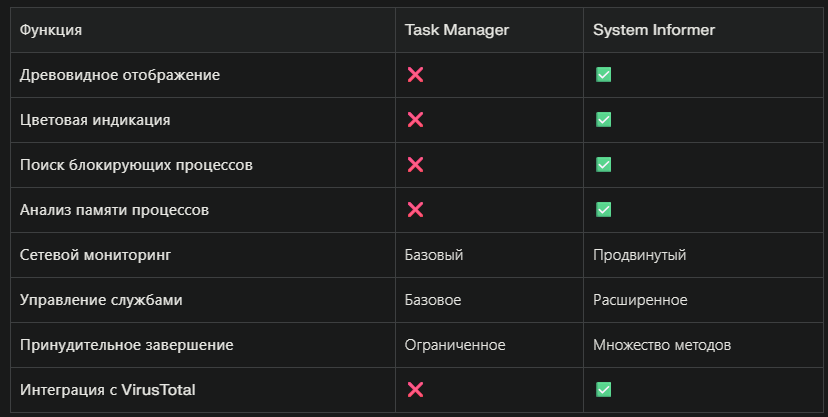This screenshot has width=828, height=417.
Task: Click red cross for Цветовая индикация row
Action: tap(415, 120)
